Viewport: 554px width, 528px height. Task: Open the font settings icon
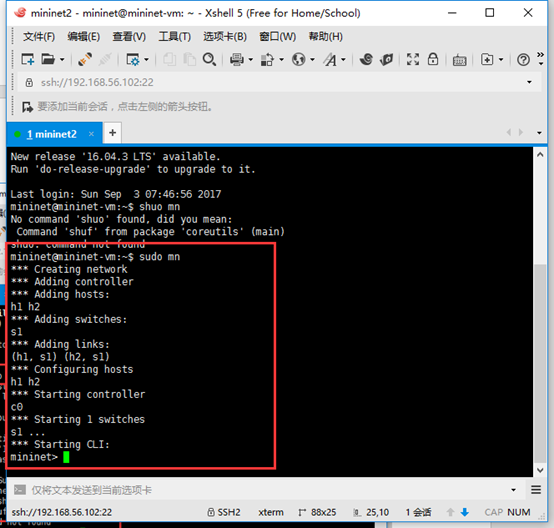pyautogui.click(x=330, y=59)
